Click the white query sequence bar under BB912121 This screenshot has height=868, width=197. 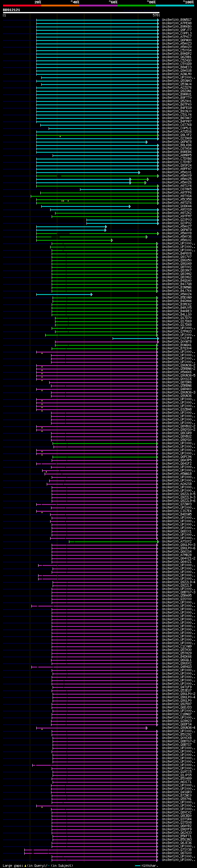pyautogui.click(x=81, y=12)
